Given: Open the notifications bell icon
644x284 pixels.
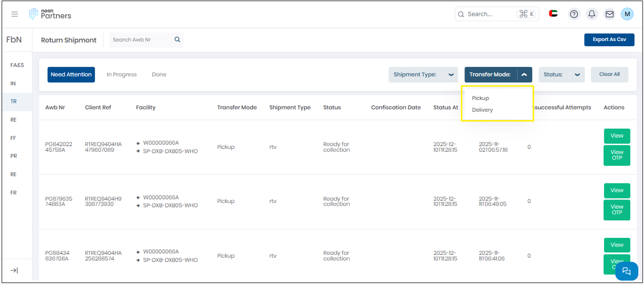Looking at the screenshot, I should coord(592,14).
